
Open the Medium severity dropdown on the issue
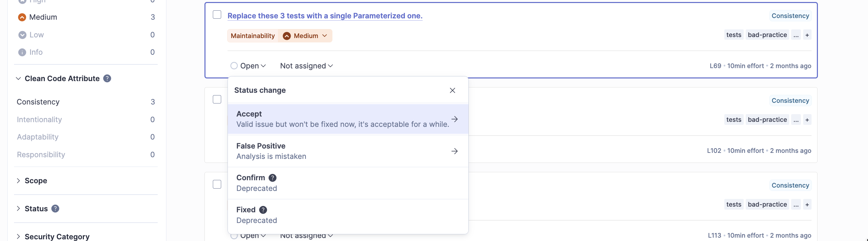pos(305,36)
